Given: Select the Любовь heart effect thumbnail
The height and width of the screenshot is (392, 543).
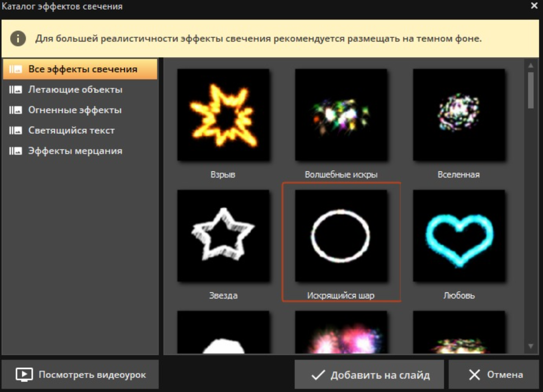Looking at the screenshot, I should (x=459, y=235).
